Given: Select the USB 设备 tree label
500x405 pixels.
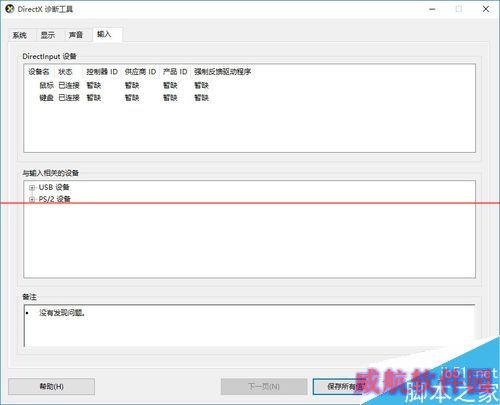Looking at the screenshot, I should coord(54,187).
